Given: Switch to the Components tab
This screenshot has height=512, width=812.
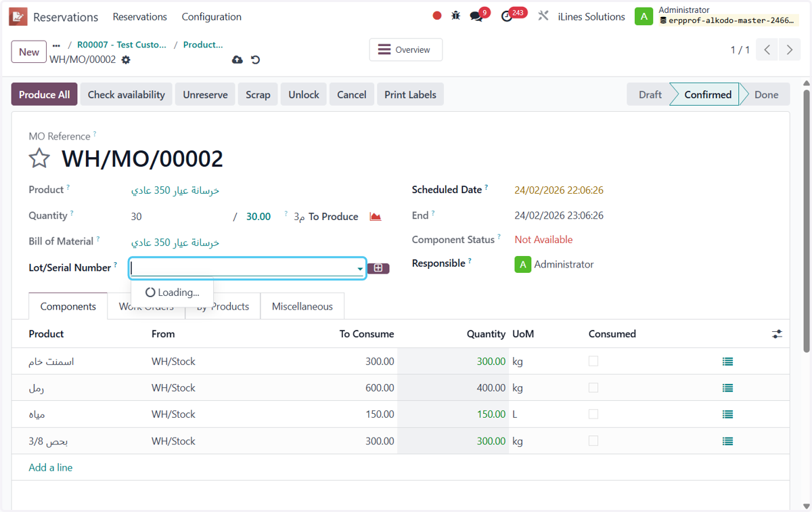Looking at the screenshot, I should tap(68, 306).
